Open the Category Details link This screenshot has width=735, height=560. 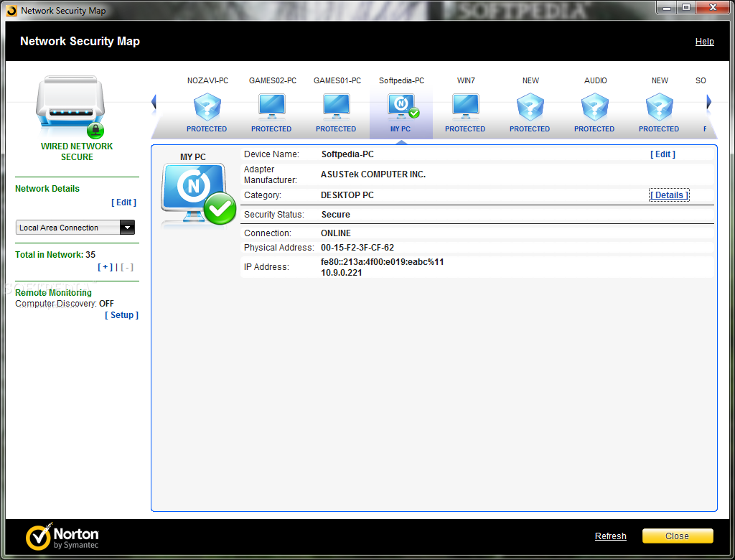(x=669, y=195)
